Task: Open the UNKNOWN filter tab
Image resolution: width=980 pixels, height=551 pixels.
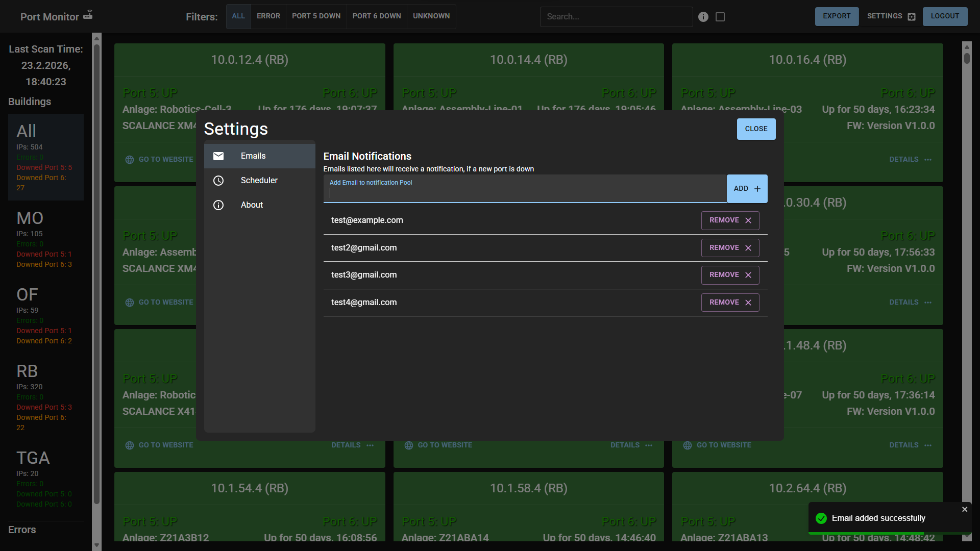Action: coord(431,16)
